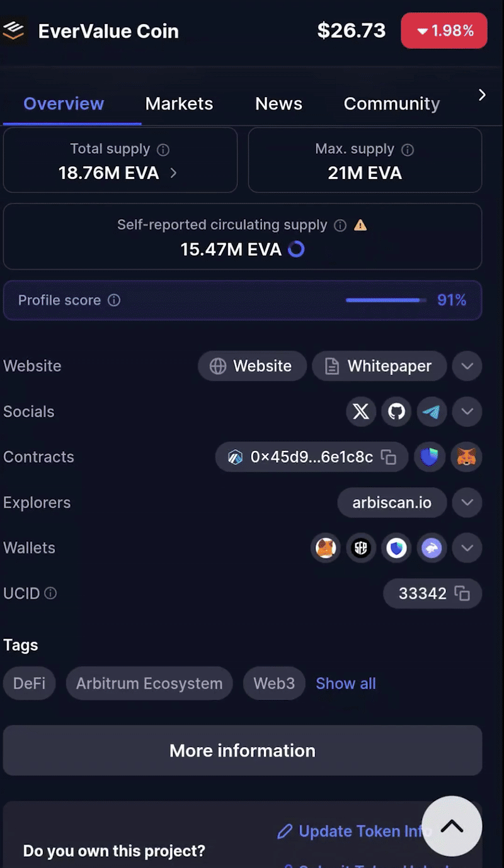The height and width of the screenshot is (868, 504).
Task: Switch to the News tab
Action: pyautogui.click(x=278, y=104)
